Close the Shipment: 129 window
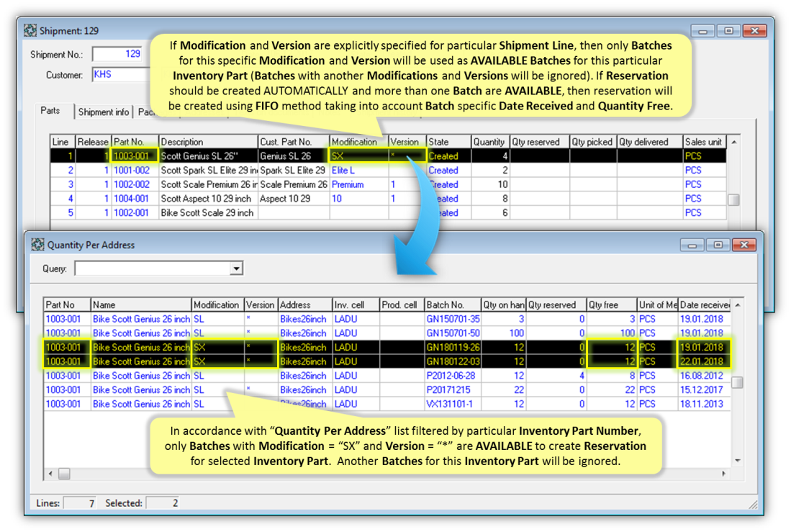 (x=755, y=31)
